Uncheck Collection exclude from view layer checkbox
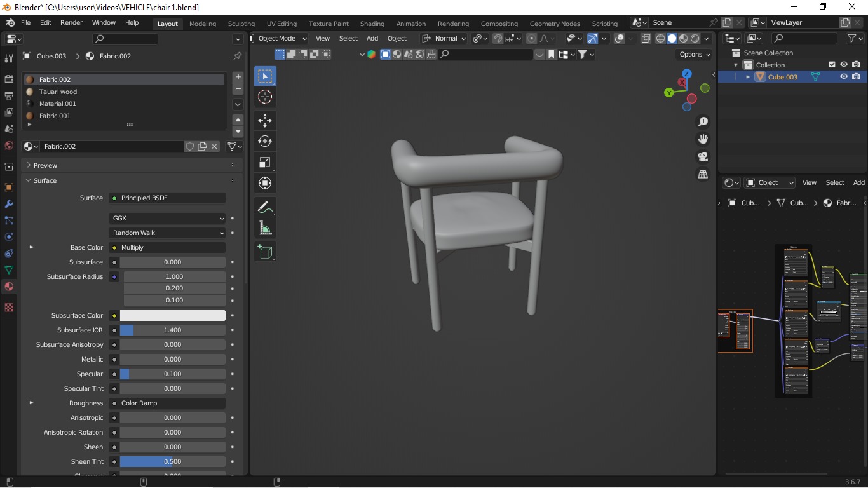Viewport: 868px width, 488px height. click(832, 65)
